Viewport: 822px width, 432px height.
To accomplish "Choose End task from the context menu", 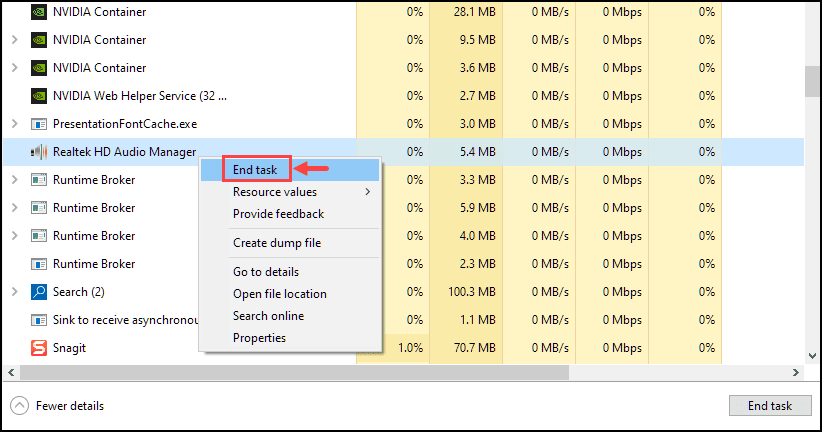I will tap(255, 170).
